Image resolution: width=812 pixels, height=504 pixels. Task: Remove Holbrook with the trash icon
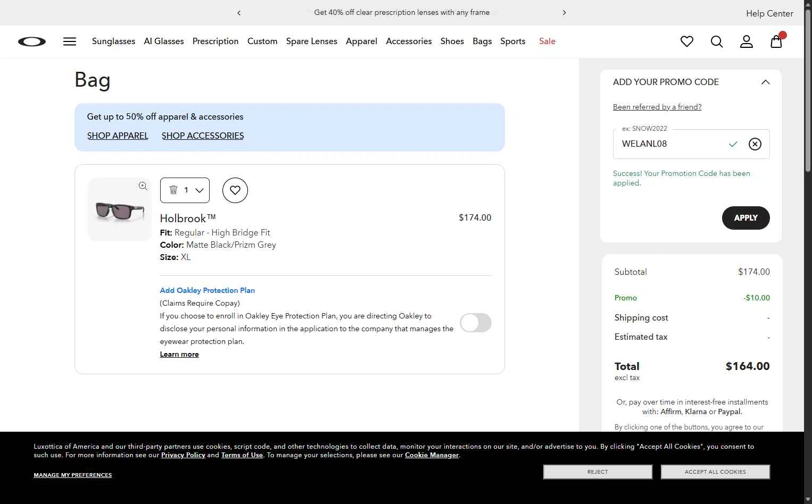[173, 190]
